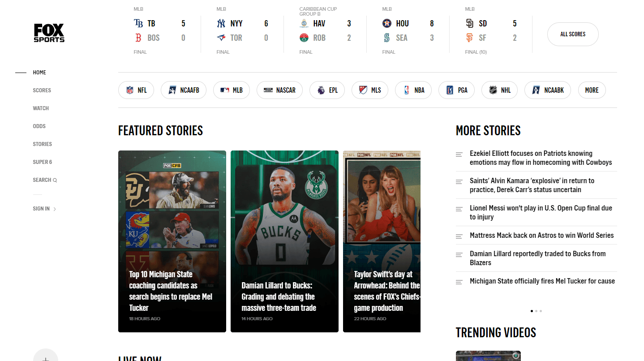Open the NHL league page
Image resolution: width=644 pixels, height=361 pixels.
(499, 90)
